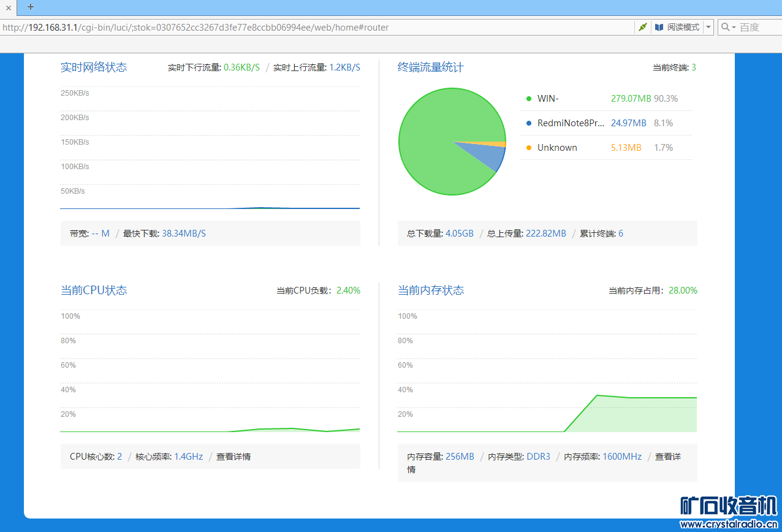
Task: Click the new tab plus button
Action: (31, 7)
